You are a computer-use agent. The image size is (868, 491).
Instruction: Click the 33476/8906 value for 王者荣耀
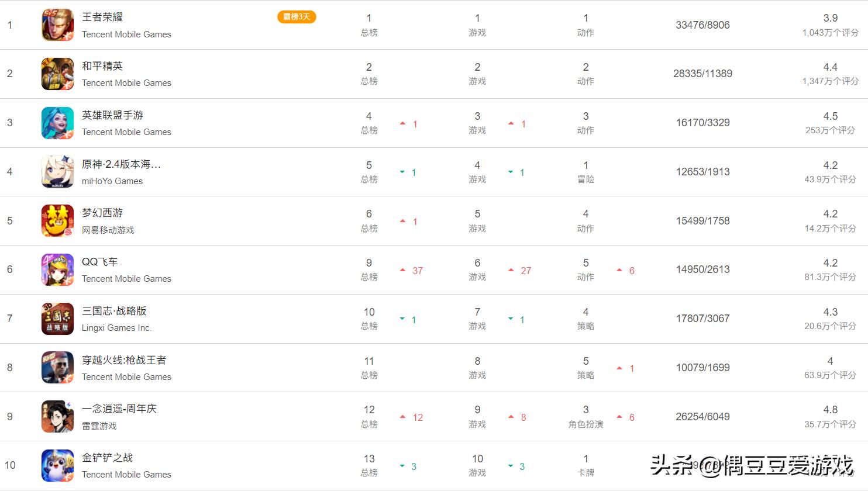(702, 25)
